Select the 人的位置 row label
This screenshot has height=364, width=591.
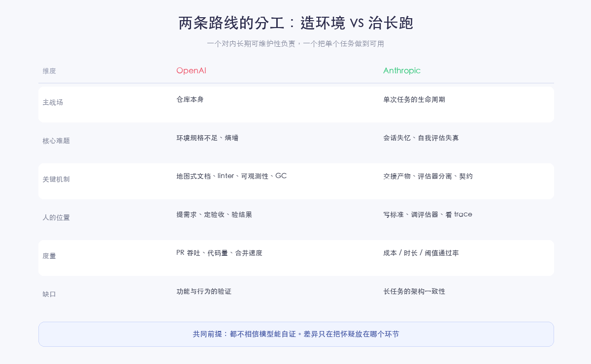pos(56,217)
